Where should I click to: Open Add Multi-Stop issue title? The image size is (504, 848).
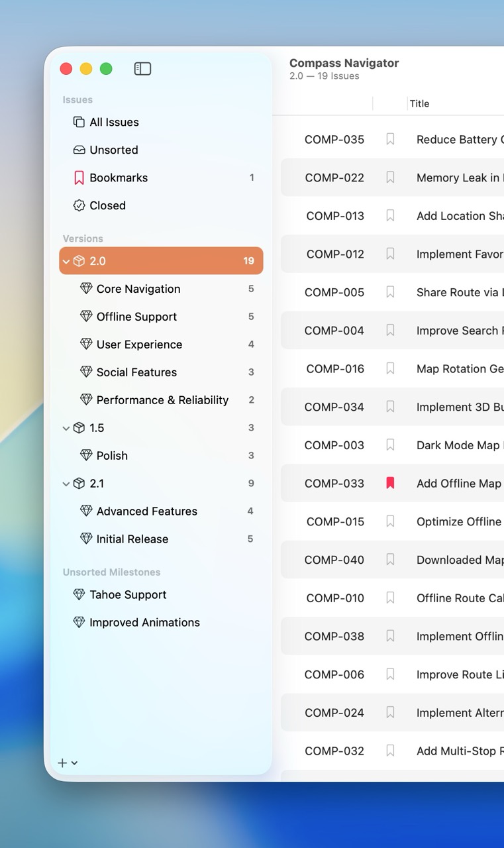[x=460, y=751]
